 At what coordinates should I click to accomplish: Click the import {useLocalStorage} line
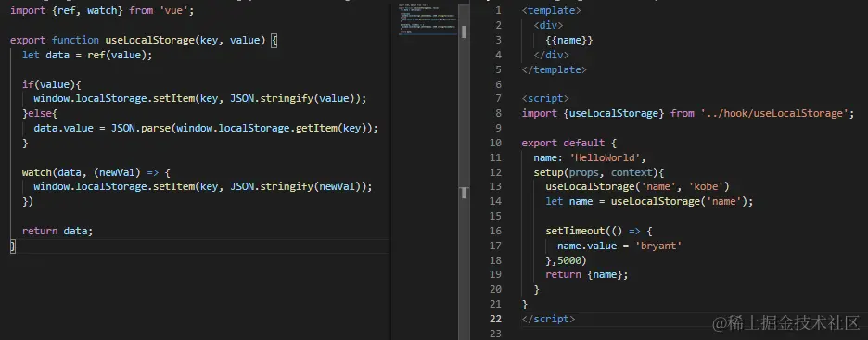pos(688,113)
